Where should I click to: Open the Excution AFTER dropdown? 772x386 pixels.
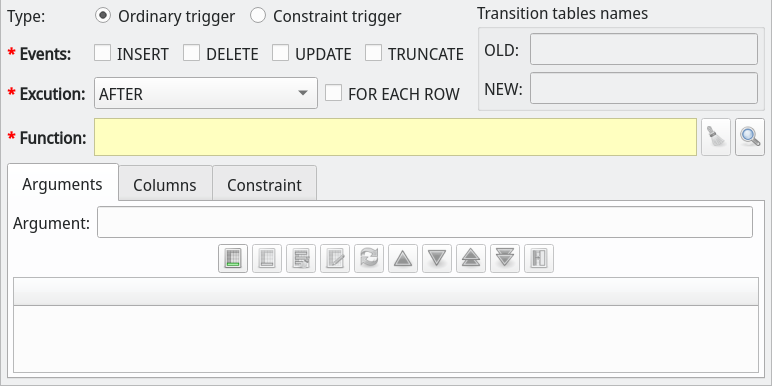(x=206, y=93)
